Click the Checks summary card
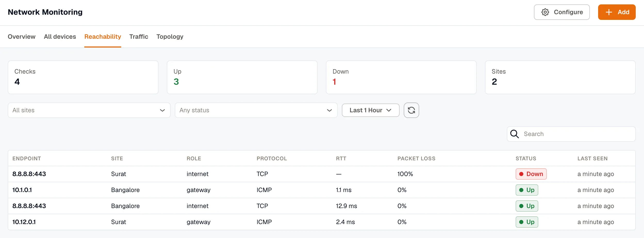 pos(83,77)
